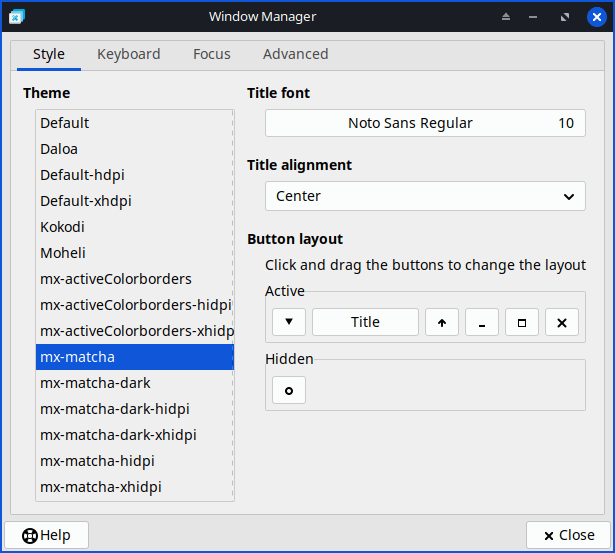The width and height of the screenshot is (615, 553).
Task: Switch to the Focus tab
Action: [212, 54]
